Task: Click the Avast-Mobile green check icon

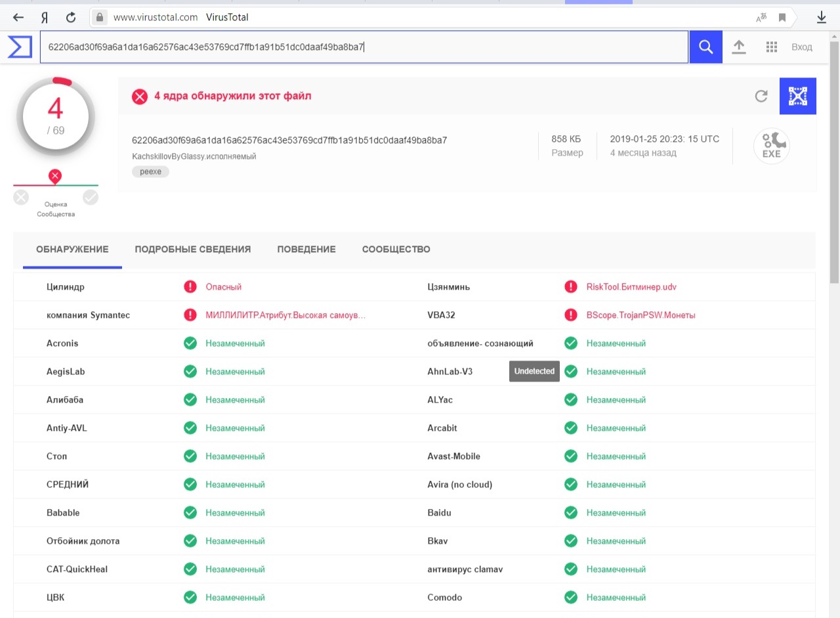Action: (571, 456)
